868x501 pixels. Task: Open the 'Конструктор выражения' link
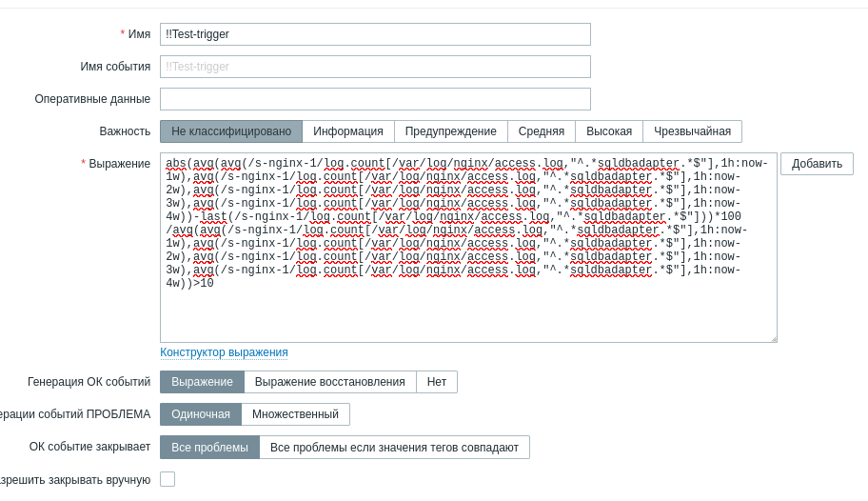(224, 352)
